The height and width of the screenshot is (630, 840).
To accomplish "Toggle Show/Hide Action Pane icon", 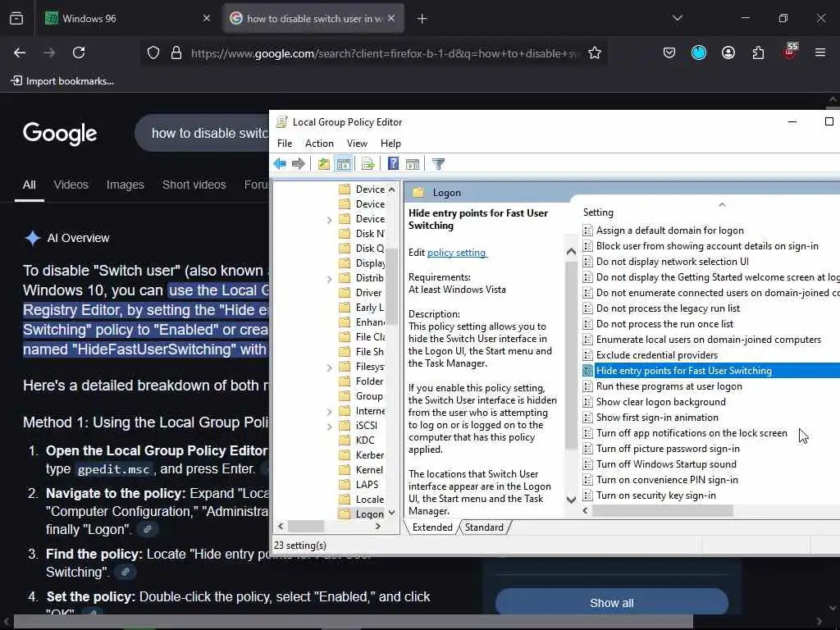I will [413, 164].
